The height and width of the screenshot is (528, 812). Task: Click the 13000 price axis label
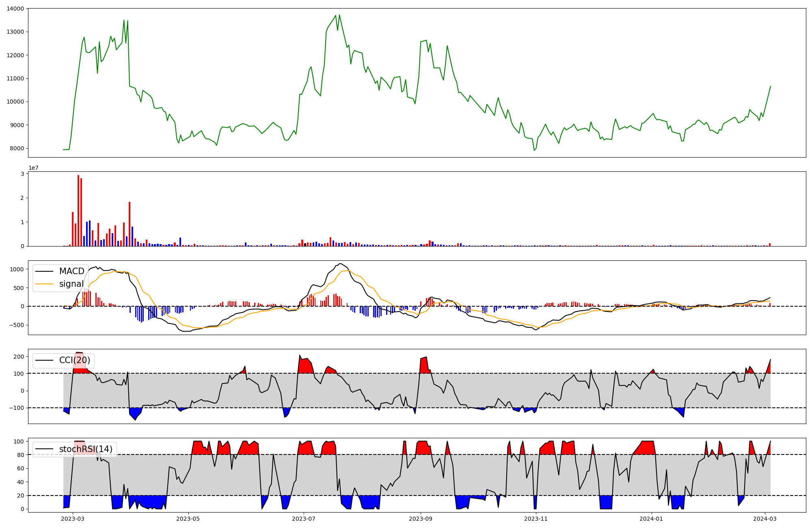tap(15, 32)
